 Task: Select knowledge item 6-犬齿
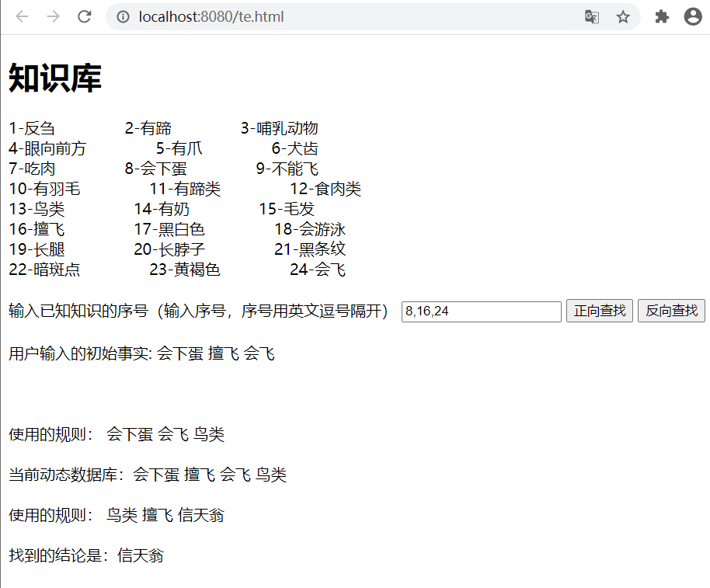point(294,148)
